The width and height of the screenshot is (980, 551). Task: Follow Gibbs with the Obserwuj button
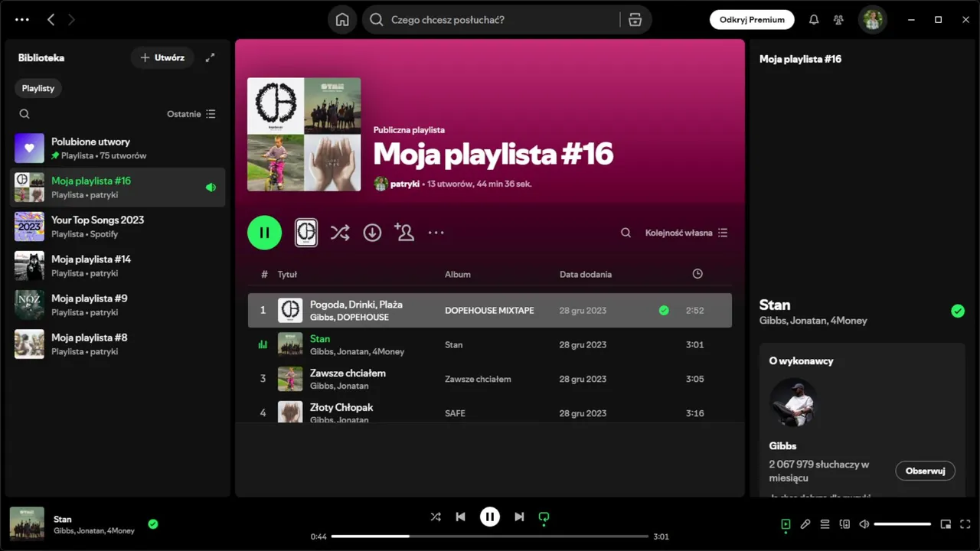(925, 471)
